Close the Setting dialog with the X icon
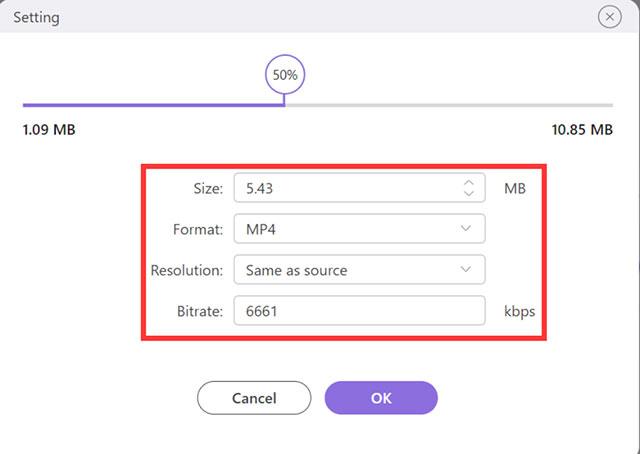 (609, 17)
